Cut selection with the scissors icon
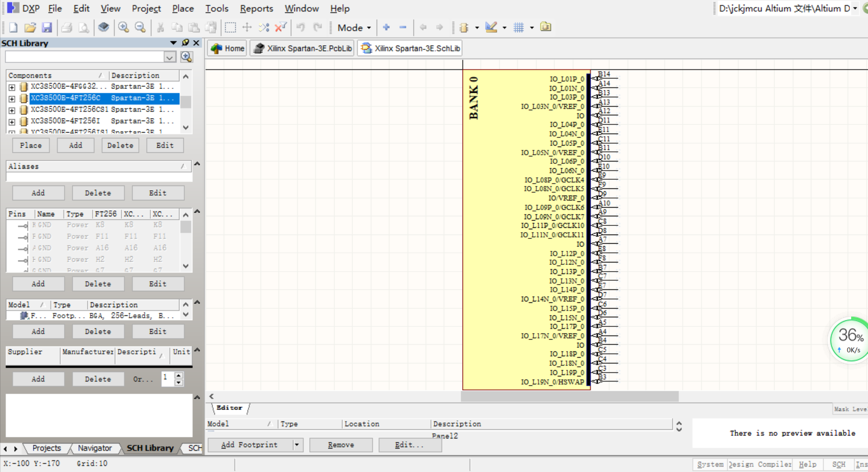Image resolution: width=868 pixels, height=472 pixels. (x=161, y=27)
